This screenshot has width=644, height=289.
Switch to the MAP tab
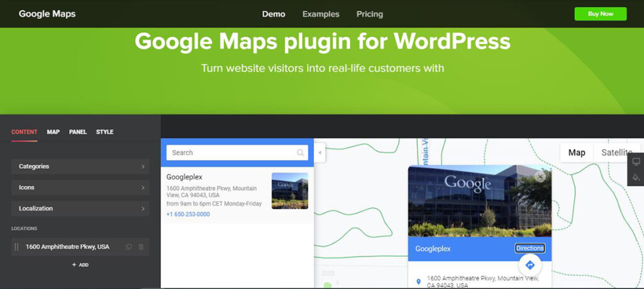[53, 132]
